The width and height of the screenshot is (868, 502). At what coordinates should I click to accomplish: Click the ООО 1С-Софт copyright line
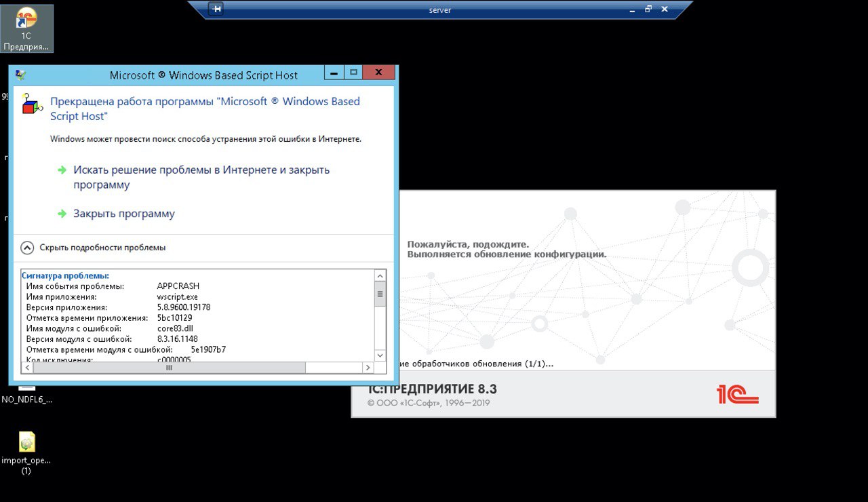tap(429, 403)
